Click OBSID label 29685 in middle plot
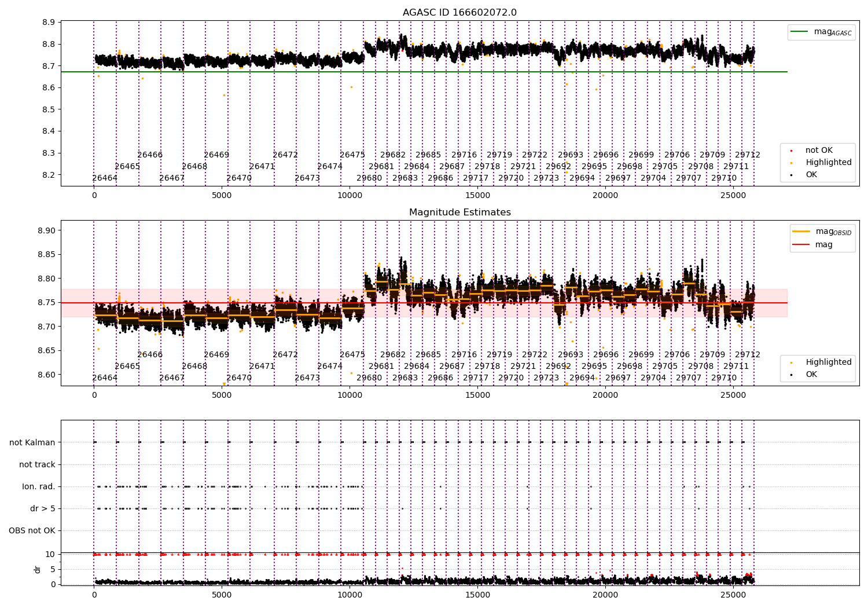Screen dimensions: 868x608 pos(428,355)
